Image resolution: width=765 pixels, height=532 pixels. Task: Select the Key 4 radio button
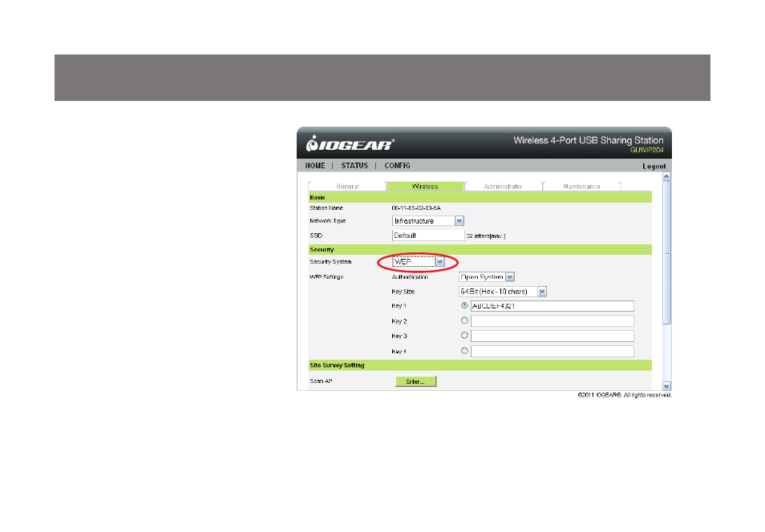(x=464, y=351)
